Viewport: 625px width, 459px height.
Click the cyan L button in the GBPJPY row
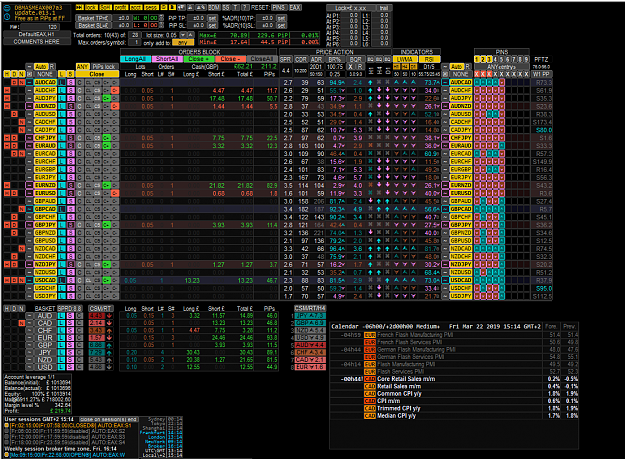tap(62, 225)
